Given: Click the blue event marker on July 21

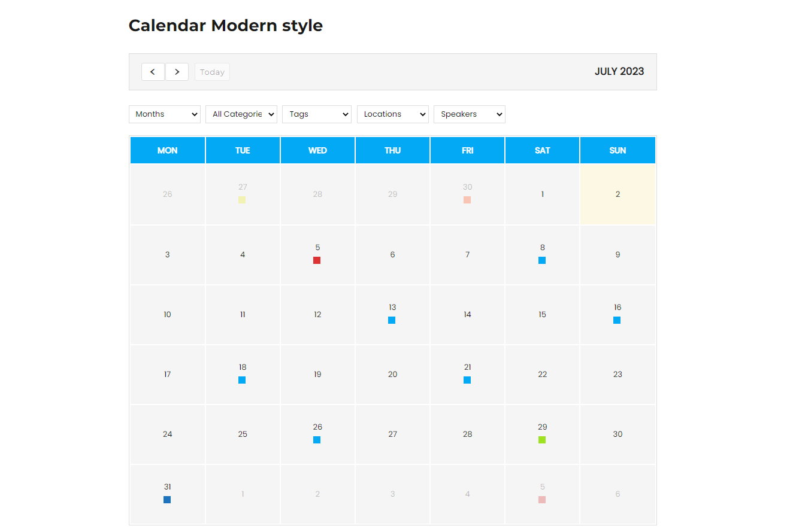Looking at the screenshot, I should 467,380.
